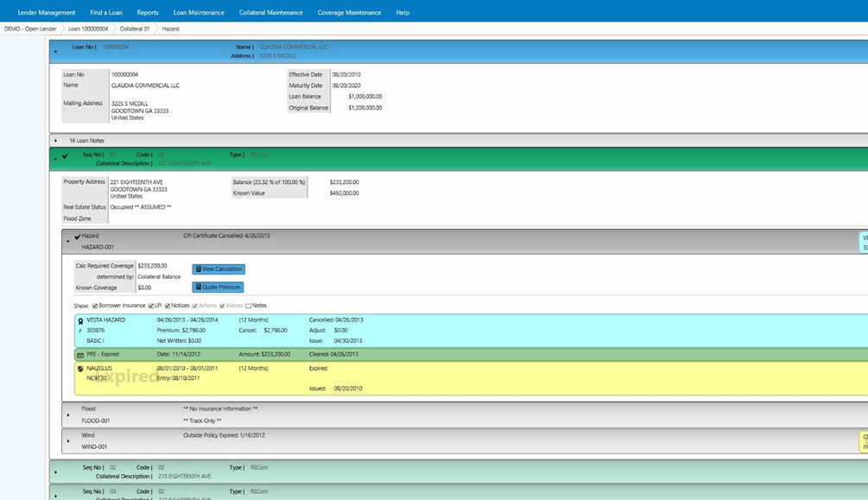The height and width of the screenshot is (500, 868).
Task: Click the 3225 S MCDILL mailing address line
Action: tap(130, 104)
